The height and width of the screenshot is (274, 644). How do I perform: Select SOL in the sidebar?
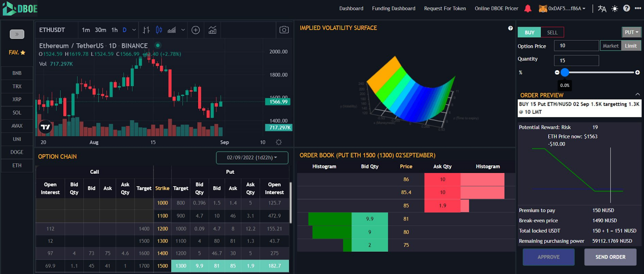click(x=17, y=113)
